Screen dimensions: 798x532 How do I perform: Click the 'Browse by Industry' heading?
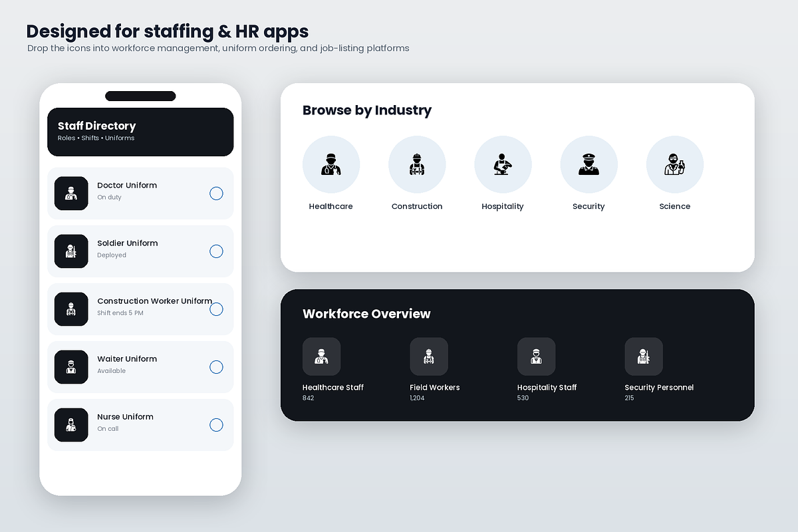point(367,110)
